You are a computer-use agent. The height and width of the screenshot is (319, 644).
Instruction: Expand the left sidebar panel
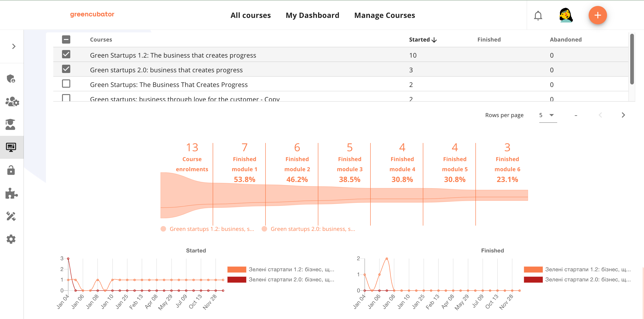(x=14, y=46)
